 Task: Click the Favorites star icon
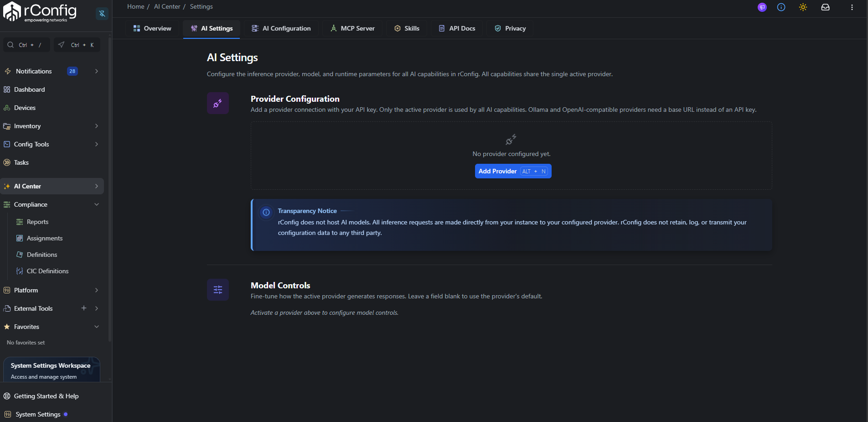click(7, 327)
